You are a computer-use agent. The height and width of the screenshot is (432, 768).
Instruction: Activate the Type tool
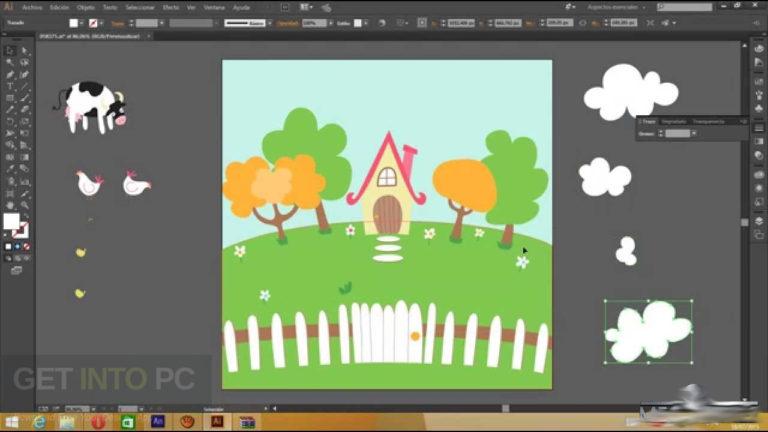10,86
